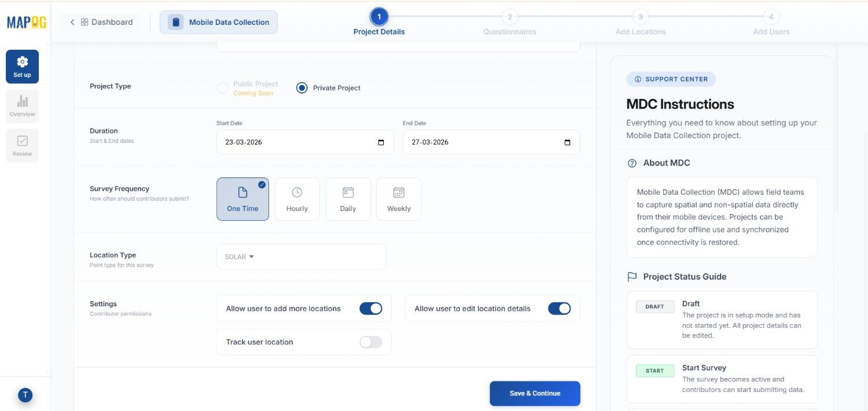Open the Start Date calendar picker icon
The height and width of the screenshot is (411, 868).
point(381,142)
